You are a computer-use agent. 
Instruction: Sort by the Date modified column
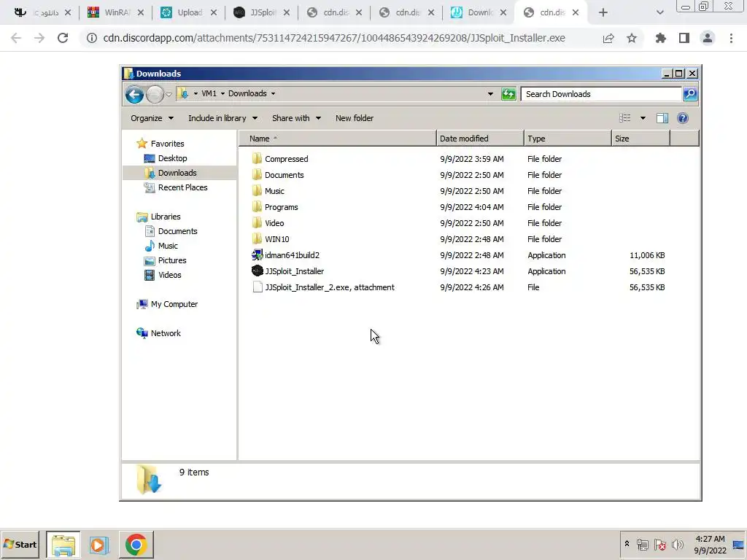480,139
